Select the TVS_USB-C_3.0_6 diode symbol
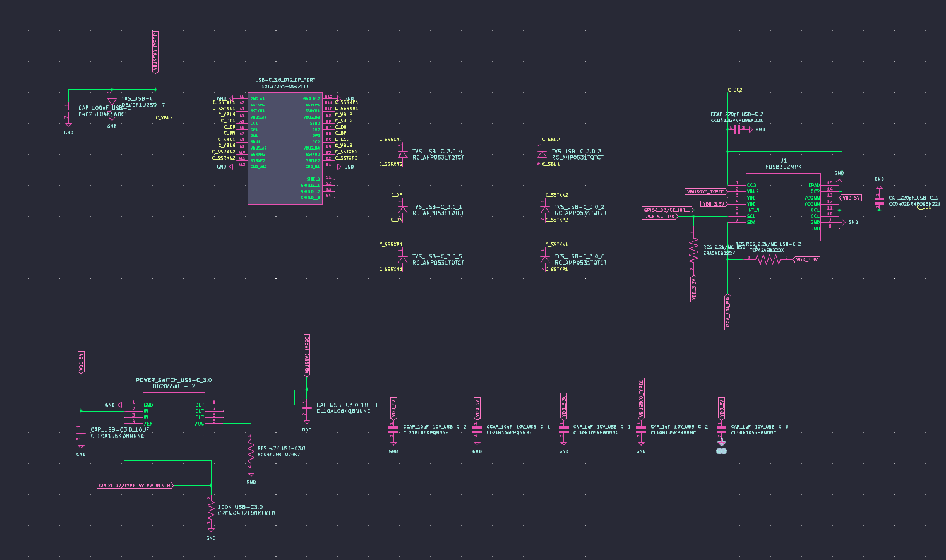The height and width of the screenshot is (560, 946). (x=544, y=258)
